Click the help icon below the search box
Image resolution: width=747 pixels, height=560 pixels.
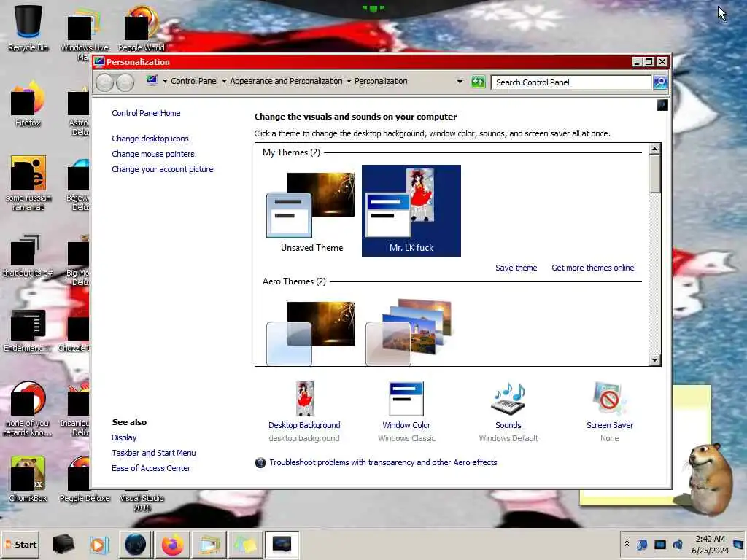662,105
